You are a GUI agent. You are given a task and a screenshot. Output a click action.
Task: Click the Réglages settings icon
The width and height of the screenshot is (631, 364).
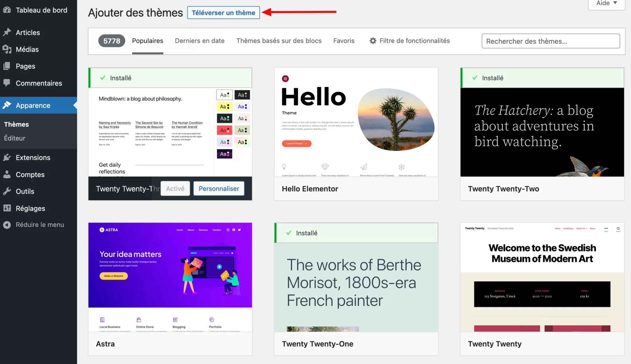[x=7, y=208]
